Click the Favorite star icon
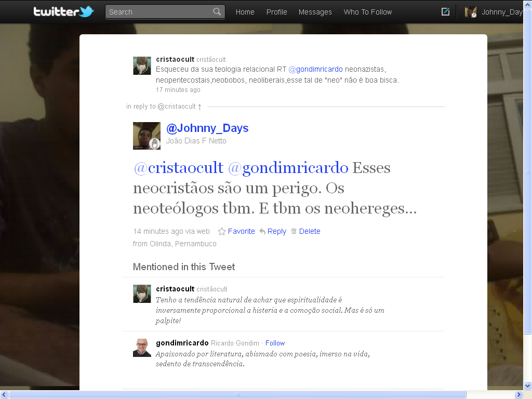 [x=221, y=231]
